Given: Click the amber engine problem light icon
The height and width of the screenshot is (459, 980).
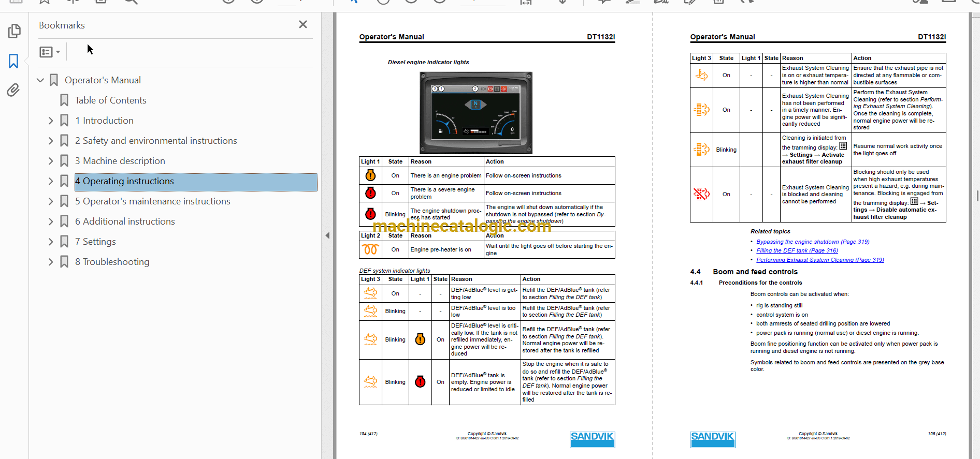Looking at the screenshot, I should 370,175.
